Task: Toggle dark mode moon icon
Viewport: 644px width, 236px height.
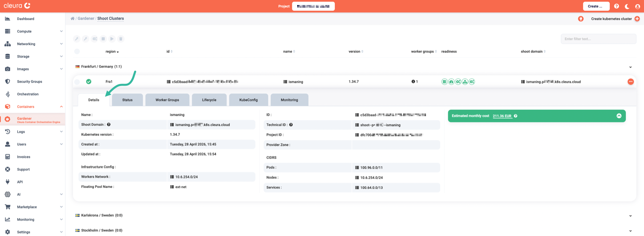Action: click(x=627, y=6)
